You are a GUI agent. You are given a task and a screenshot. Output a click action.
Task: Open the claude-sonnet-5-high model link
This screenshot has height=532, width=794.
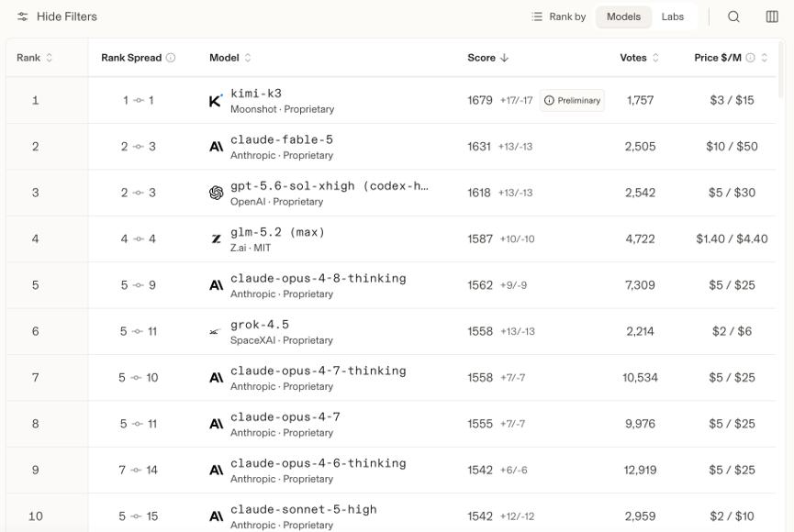click(303, 510)
